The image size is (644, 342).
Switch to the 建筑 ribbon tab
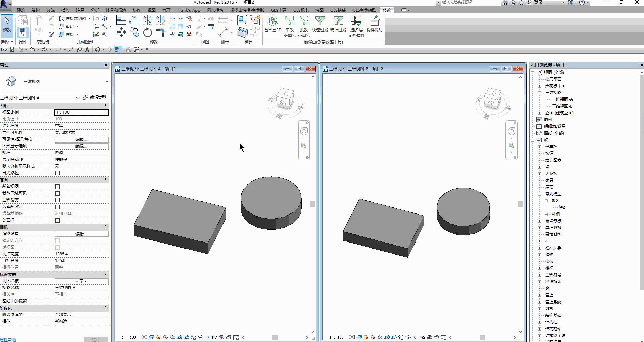pos(21,10)
